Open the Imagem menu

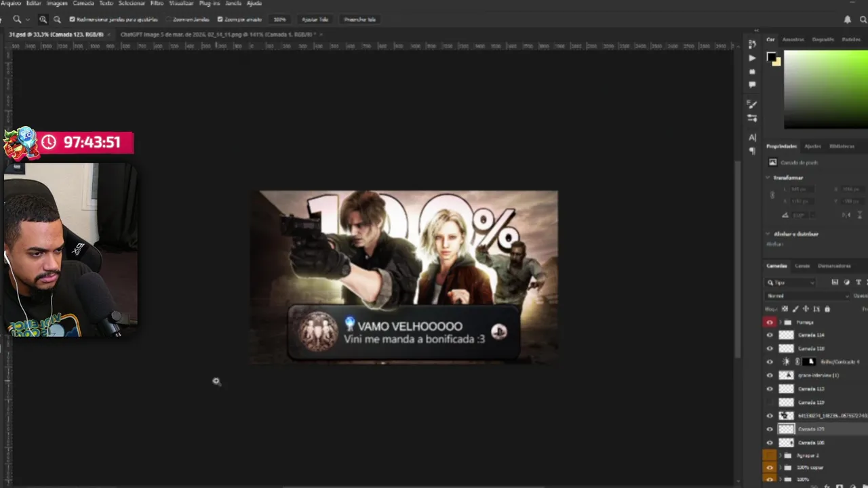click(56, 3)
